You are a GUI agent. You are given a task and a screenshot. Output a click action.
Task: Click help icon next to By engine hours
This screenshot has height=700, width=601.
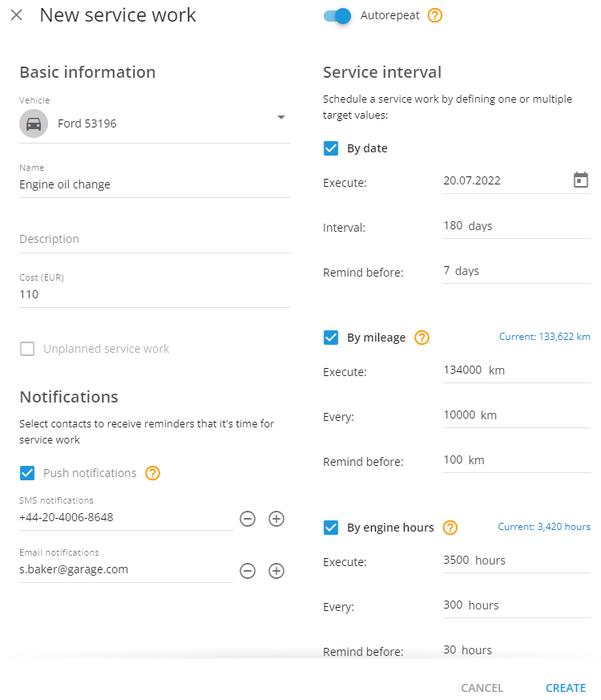pos(450,528)
